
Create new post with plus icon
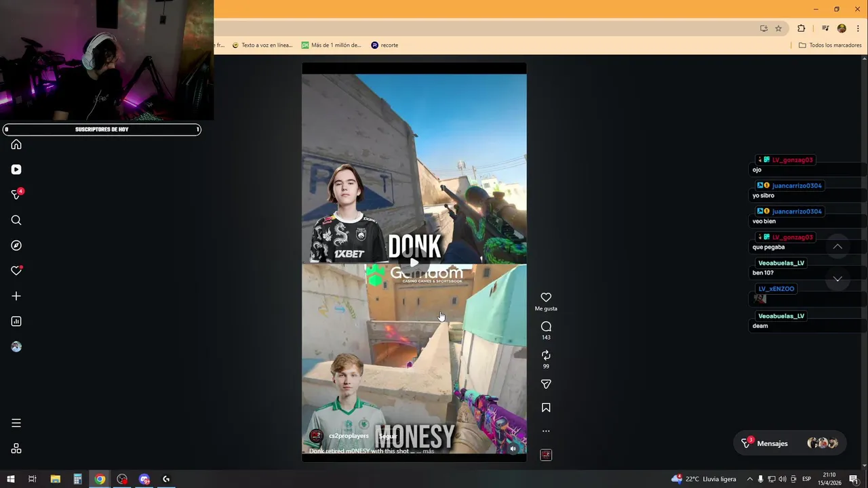pos(16,296)
